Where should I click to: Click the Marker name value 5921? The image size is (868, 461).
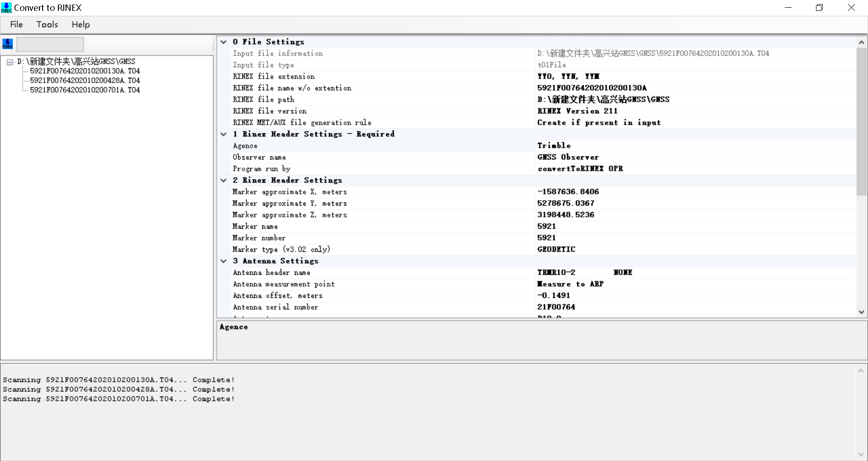pos(547,226)
